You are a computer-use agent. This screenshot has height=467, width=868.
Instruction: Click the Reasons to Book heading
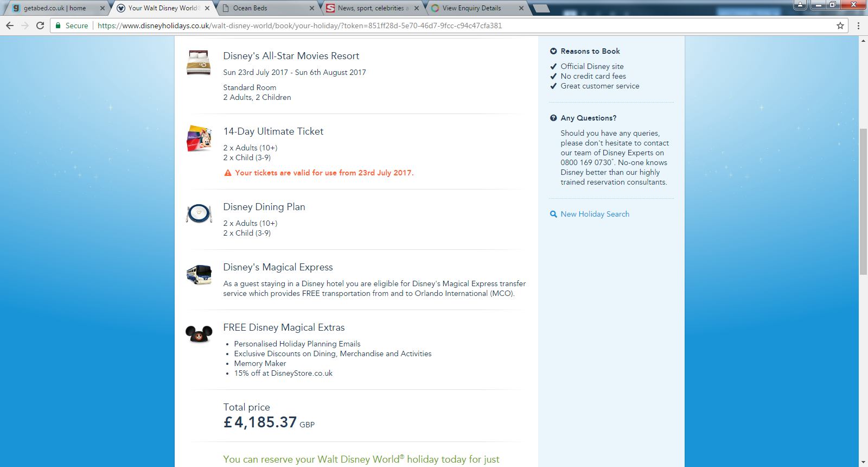coord(590,51)
